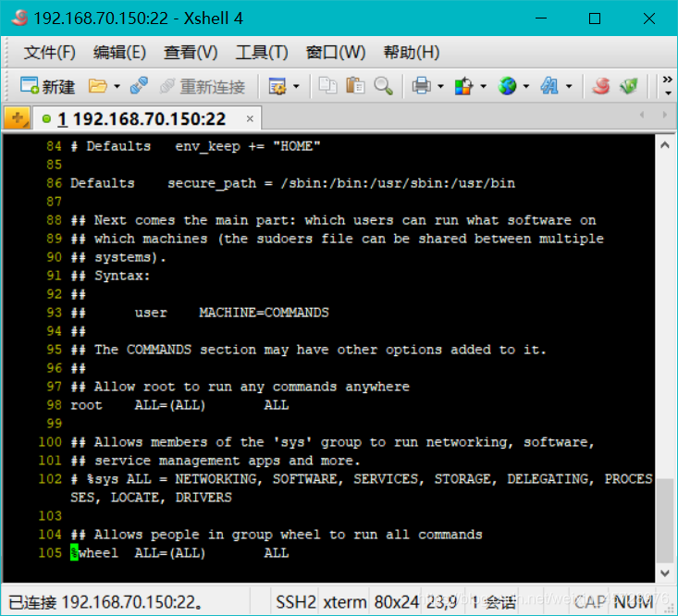Click '"HOME"' on line 84

tap(297, 146)
